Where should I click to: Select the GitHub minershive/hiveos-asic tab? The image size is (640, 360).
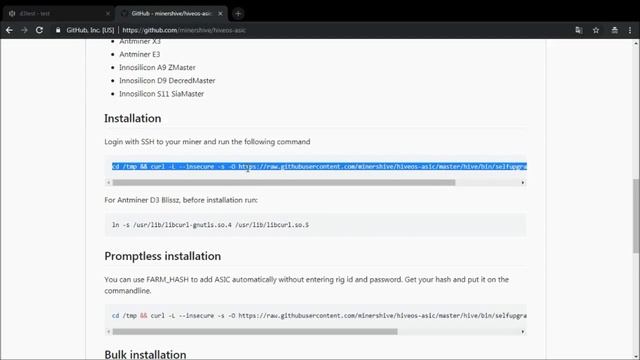pos(171,13)
